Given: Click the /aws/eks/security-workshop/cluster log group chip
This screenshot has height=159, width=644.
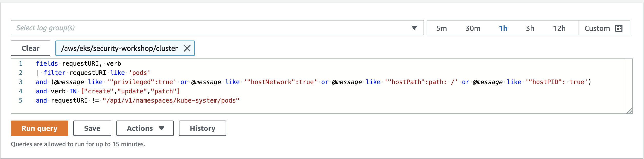Looking at the screenshot, I should point(119,48).
